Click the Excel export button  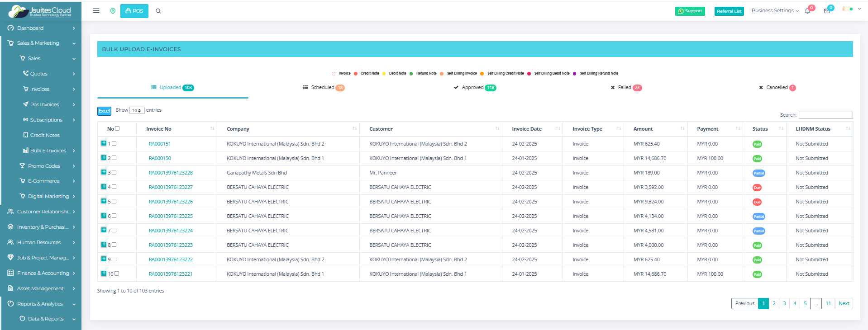pos(104,111)
